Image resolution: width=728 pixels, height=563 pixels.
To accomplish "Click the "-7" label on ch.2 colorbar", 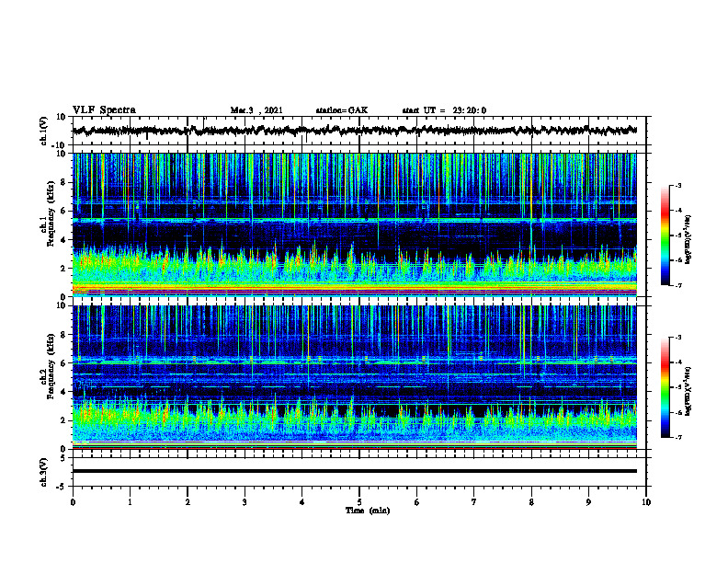I will 677,437.
